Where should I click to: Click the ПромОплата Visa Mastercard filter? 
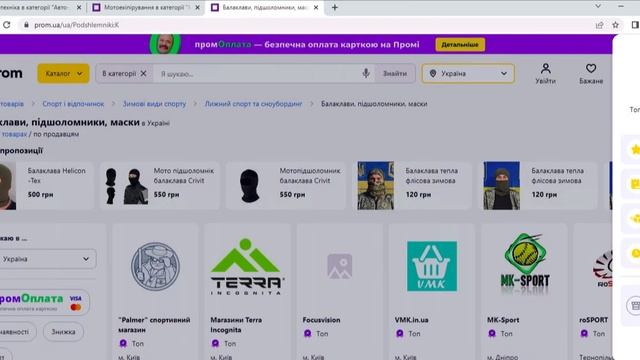pyautogui.click(x=44, y=302)
